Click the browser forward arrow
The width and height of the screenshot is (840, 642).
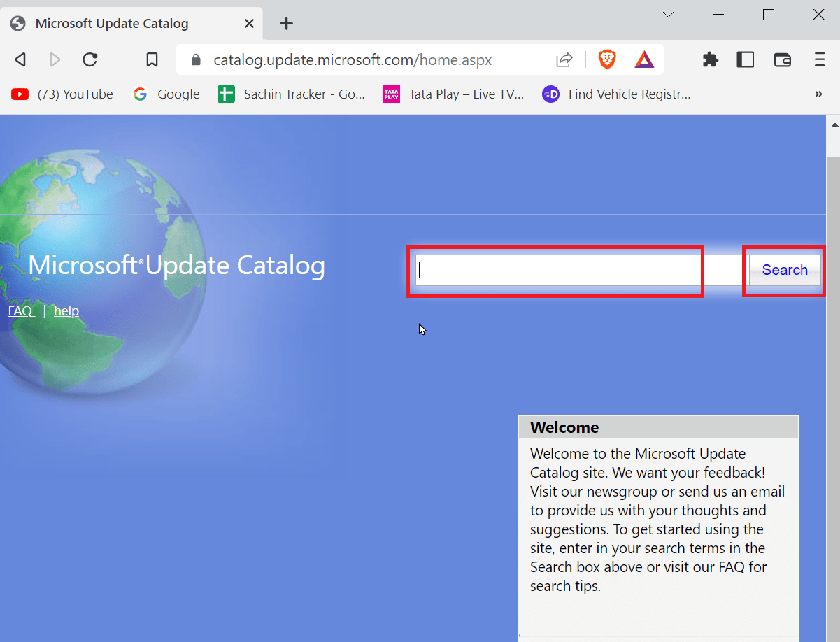coord(55,59)
